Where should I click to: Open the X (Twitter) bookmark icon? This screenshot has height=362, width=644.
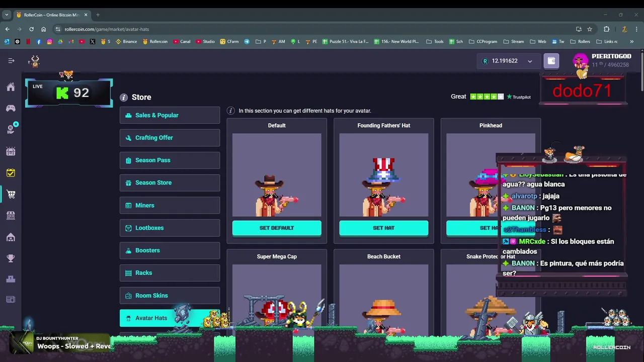point(93,42)
